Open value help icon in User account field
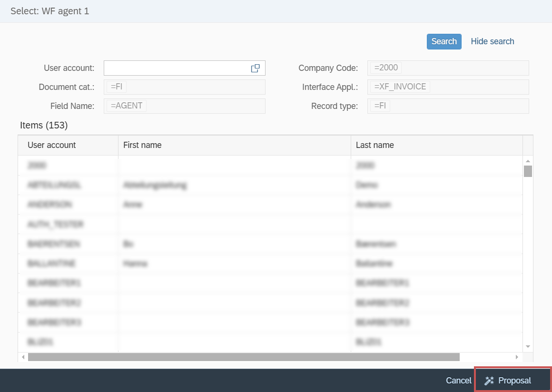 click(x=255, y=68)
